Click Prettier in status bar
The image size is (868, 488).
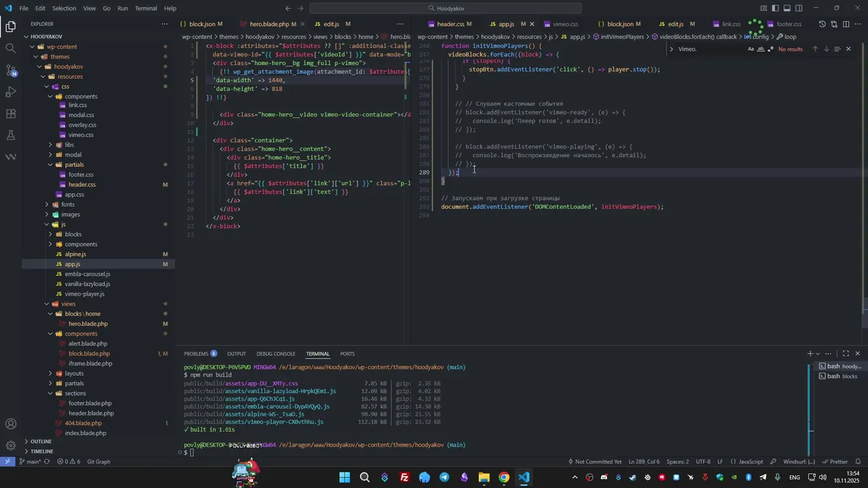point(835,462)
